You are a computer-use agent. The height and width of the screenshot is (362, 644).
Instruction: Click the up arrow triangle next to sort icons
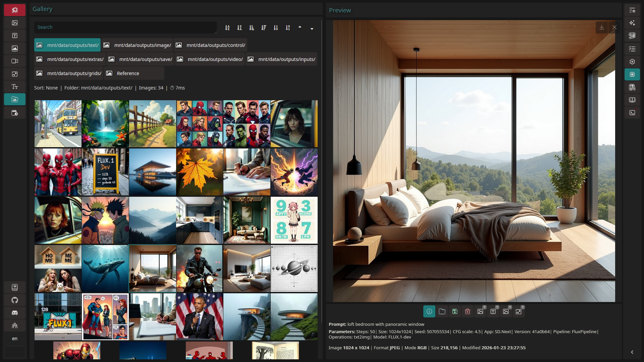(300, 27)
